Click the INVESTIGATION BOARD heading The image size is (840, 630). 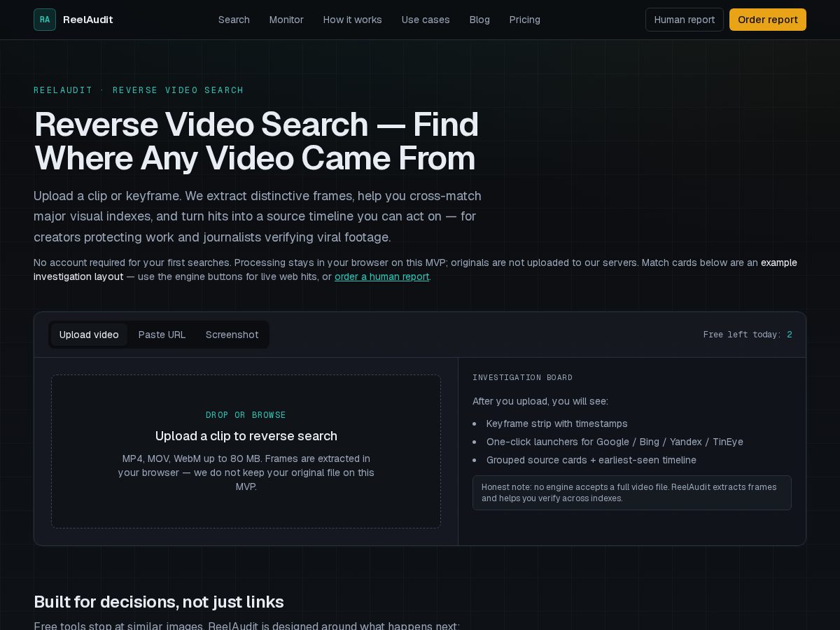point(522,377)
